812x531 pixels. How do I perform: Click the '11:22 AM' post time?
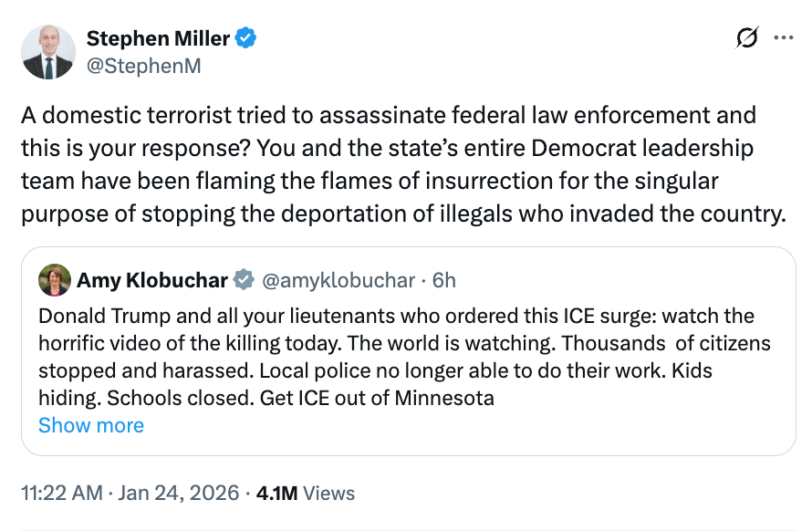point(61,494)
